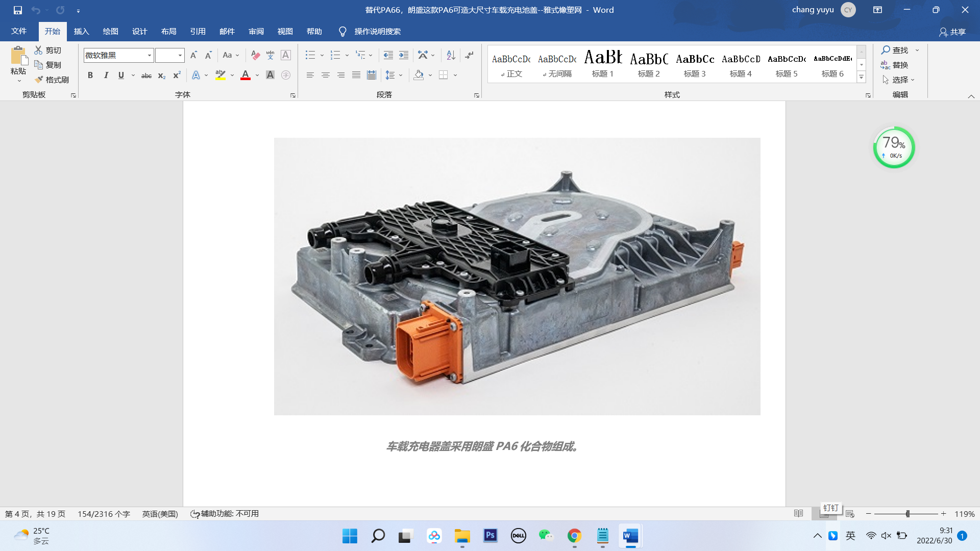The image size is (980, 551).
Task: Expand the styles gallery more arrow
Action: (x=861, y=77)
